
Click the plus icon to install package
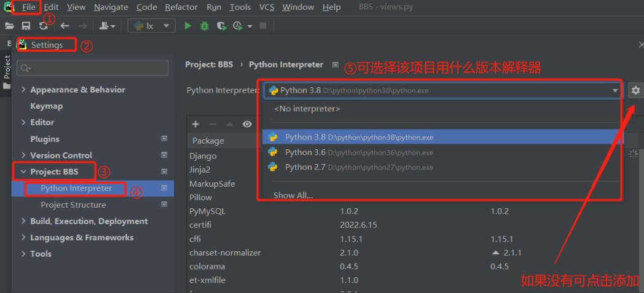[x=195, y=124]
